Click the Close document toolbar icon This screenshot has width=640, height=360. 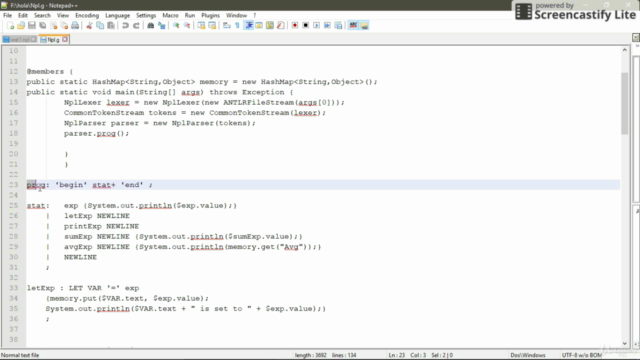[53, 26]
